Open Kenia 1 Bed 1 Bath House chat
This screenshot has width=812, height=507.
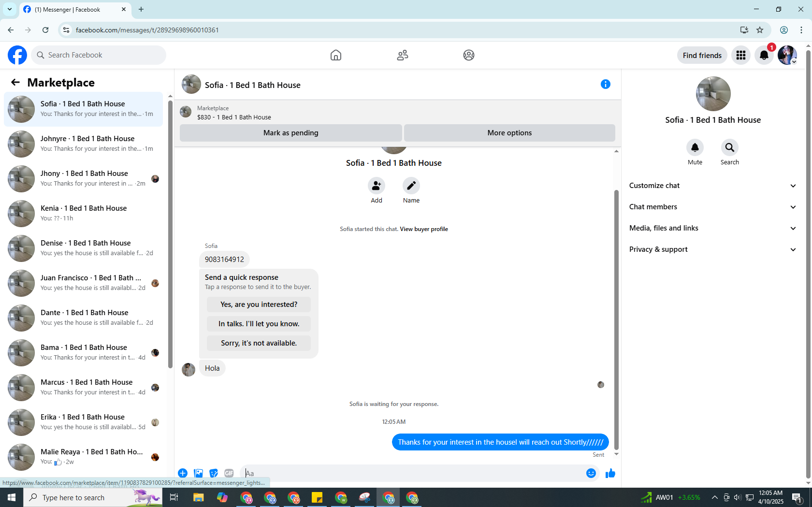point(84,213)
